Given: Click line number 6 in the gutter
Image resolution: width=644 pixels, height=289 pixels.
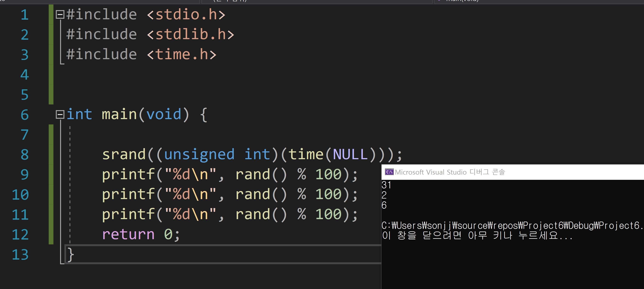Looking at the screenshot, I should (25, 115).
